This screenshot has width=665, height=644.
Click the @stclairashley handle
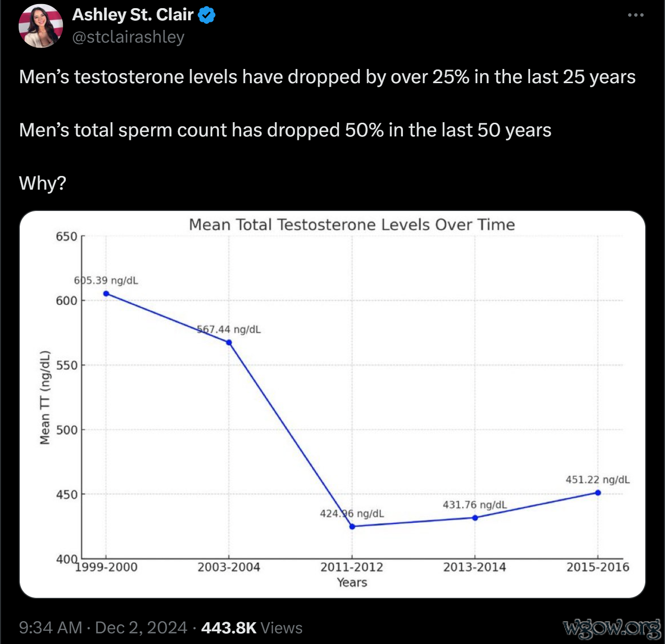[128, 37]
